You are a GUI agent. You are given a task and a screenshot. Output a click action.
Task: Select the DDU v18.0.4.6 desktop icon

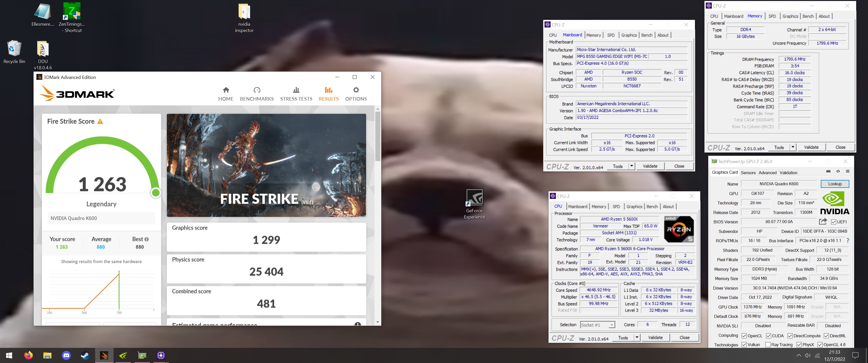[43, 55]
